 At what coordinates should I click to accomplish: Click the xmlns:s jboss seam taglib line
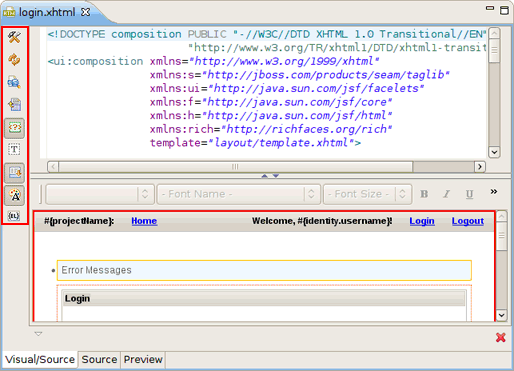300,75
